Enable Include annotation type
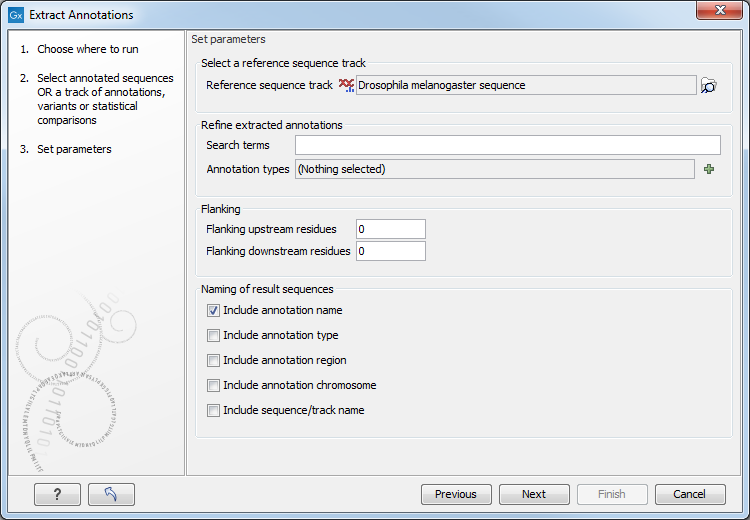 click(x=213, y=335)
